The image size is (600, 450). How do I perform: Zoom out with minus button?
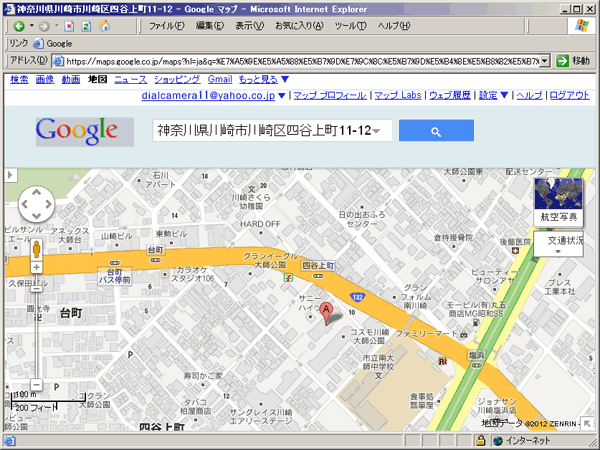(36, 384)
